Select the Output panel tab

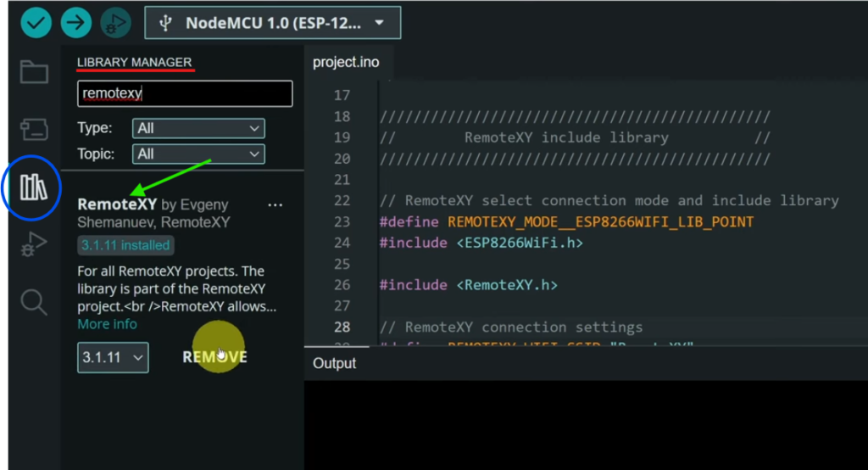coord(334,363)
